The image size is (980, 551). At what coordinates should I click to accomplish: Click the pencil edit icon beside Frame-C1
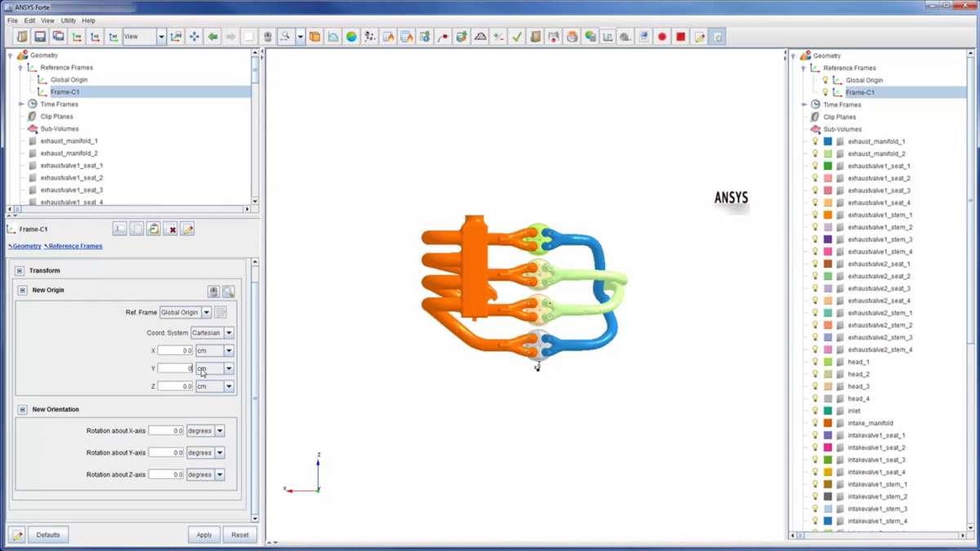point(187,229)
